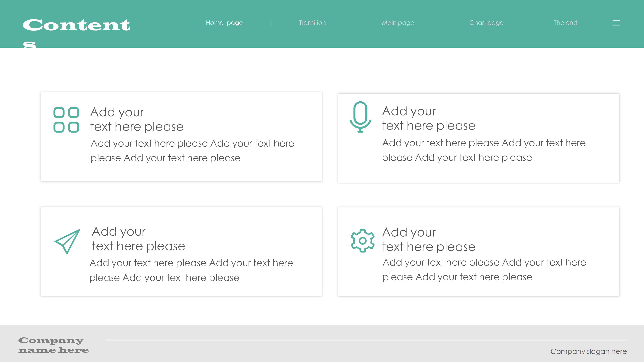Open the hamburger menu icon

[616, 23]
